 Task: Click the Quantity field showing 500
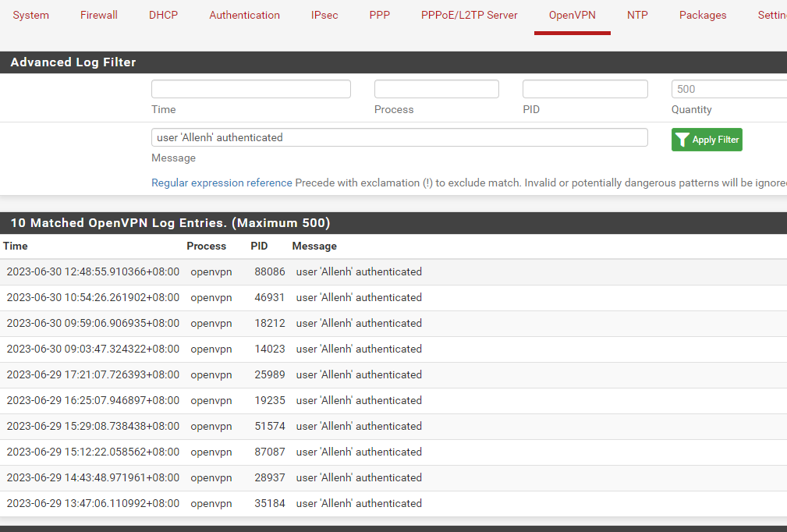[729, 89]
